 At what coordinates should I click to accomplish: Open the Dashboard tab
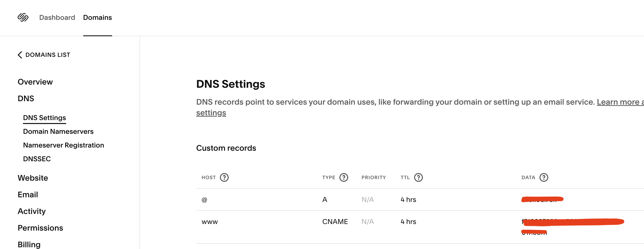point(57,17)
